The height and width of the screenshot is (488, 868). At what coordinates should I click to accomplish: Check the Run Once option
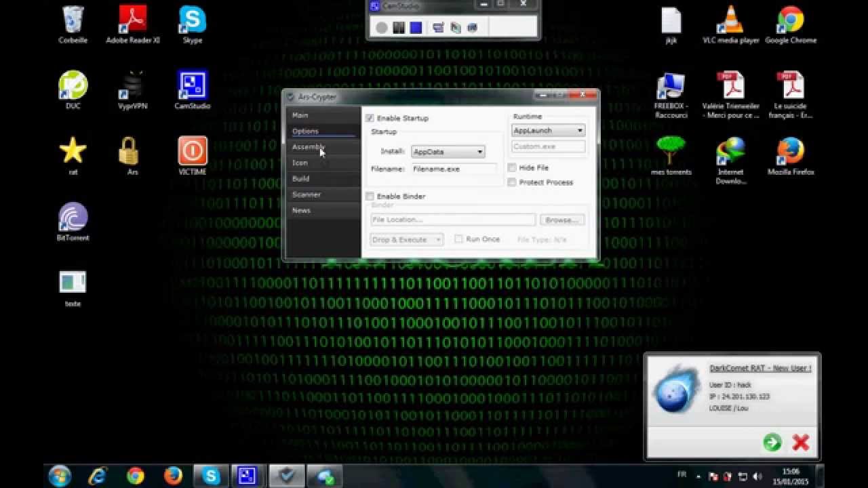[459, 239]
